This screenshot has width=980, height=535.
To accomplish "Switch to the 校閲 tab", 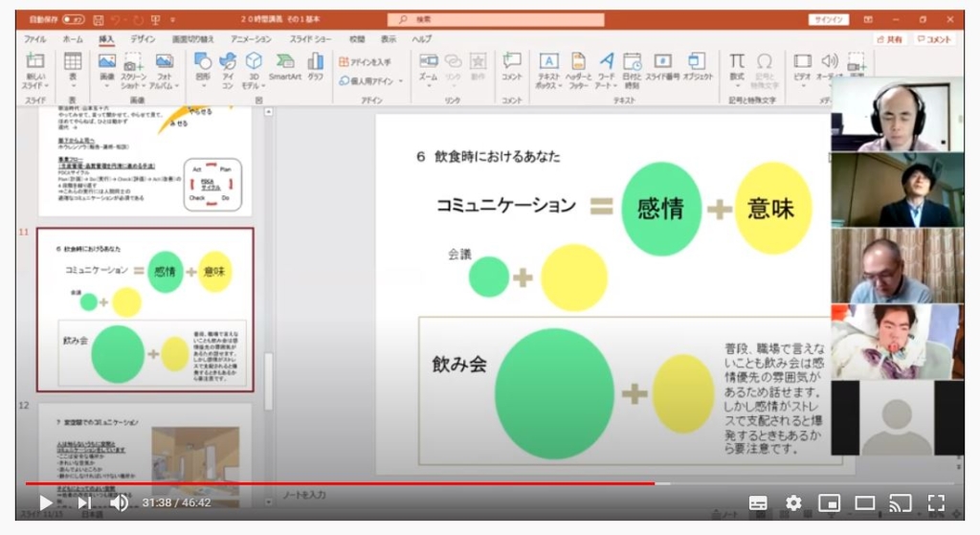I will (x=357, y=38).
